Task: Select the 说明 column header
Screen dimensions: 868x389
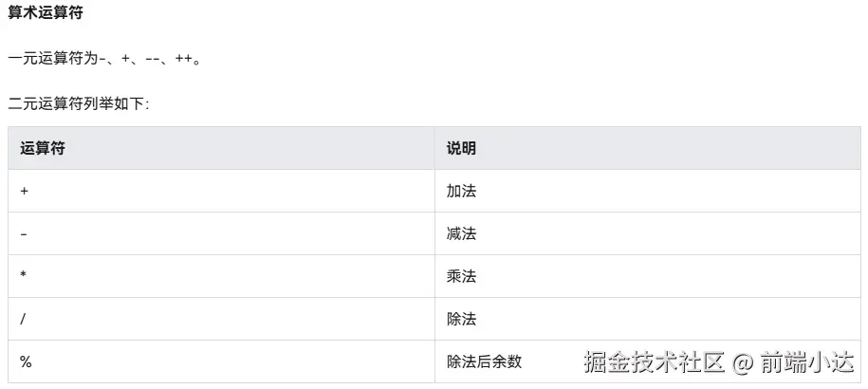Action: pos(461,149)
